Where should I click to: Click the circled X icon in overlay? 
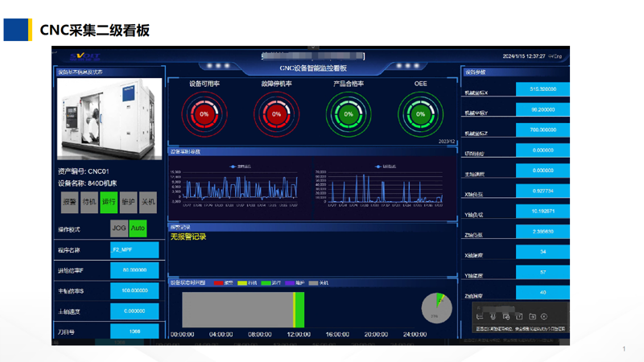point(545,317)
